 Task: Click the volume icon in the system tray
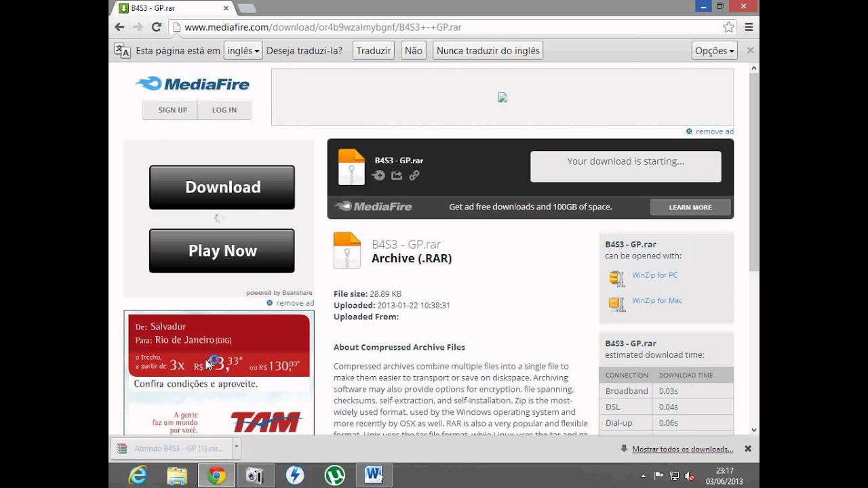click(690, 476)
